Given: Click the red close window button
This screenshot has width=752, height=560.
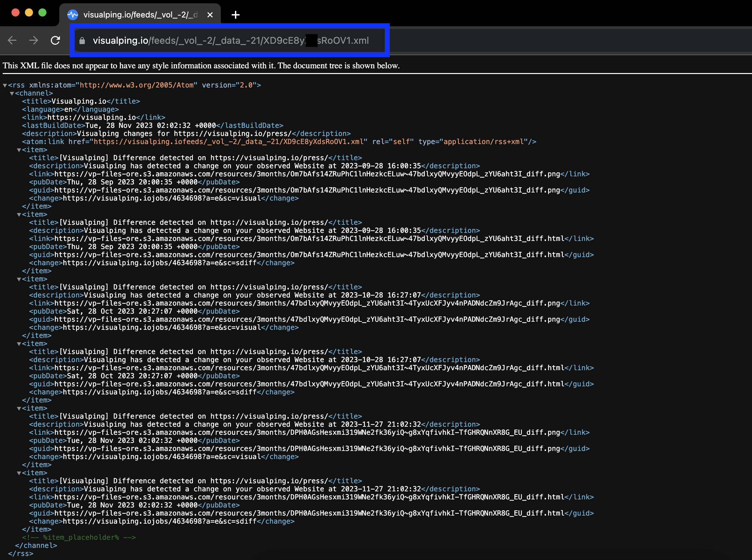Looking at the screenshot, I should click(x=15, y=13).
